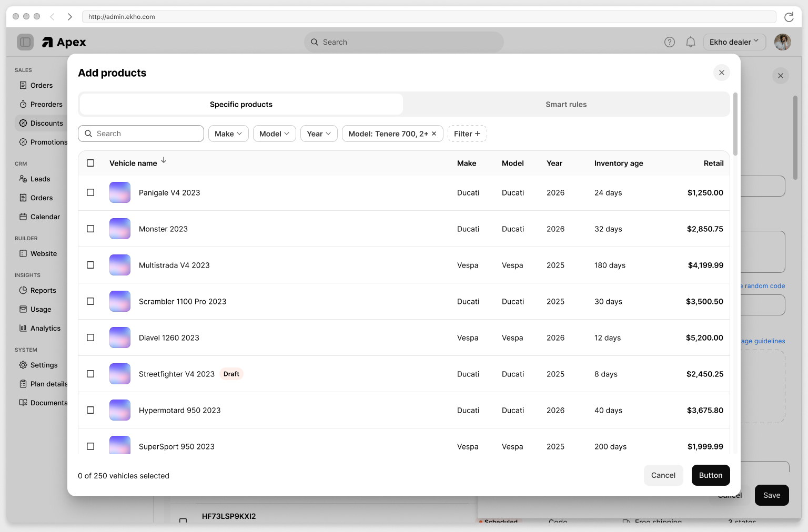Screen dimensions: 808x532
Task: Click the Add products dialog scrollbar
Action: pyautogui.click(x=735, y=124)
